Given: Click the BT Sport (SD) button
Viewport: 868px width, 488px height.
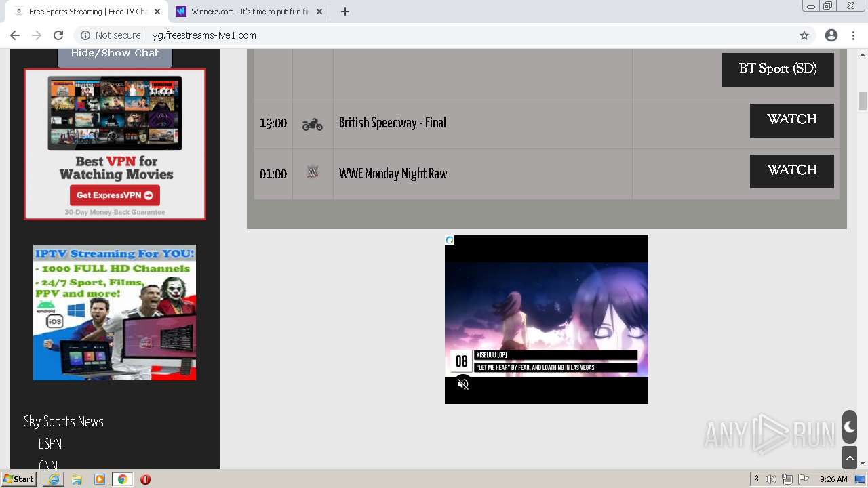Looking at the screenshot, I should 778,69.
